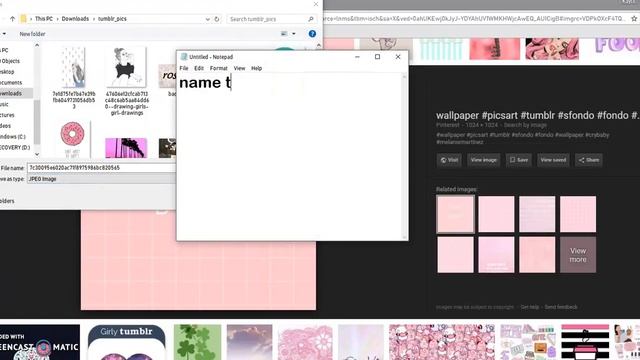This screenshot has height=360, width=640.
Task: Open Notepad File menu
Action: coord(184,68)
